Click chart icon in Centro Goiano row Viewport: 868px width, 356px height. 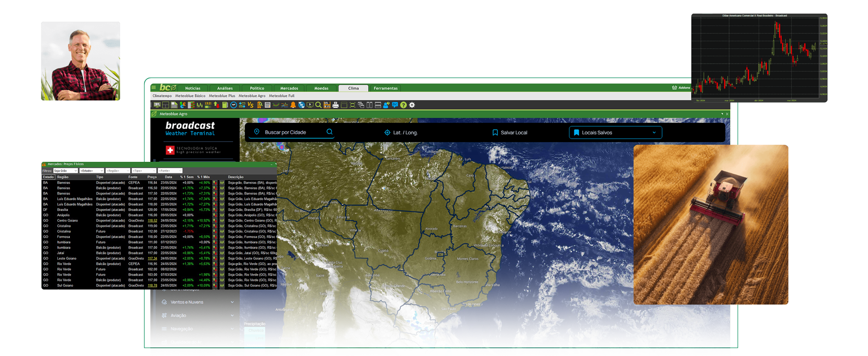pyautogui.click(x=222, y=221)
